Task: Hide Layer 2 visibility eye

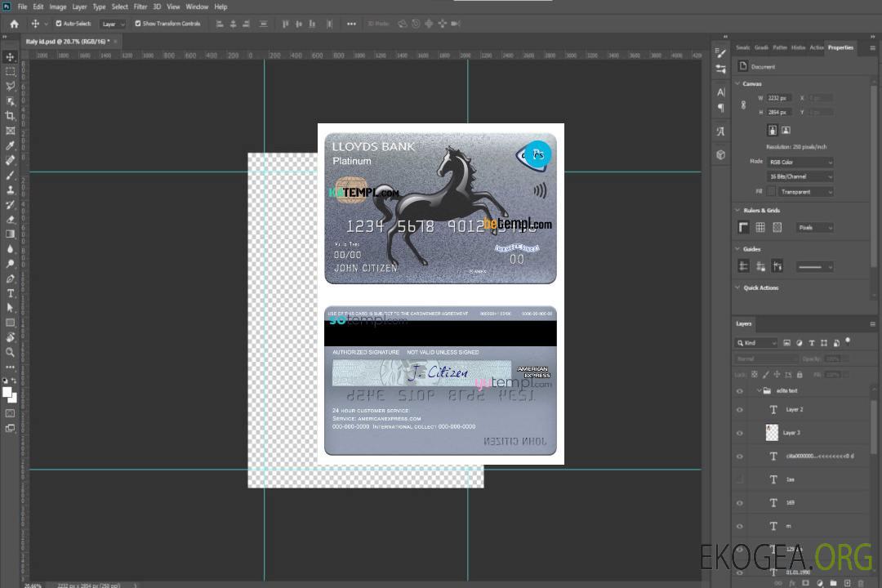Action: point(740,410)
